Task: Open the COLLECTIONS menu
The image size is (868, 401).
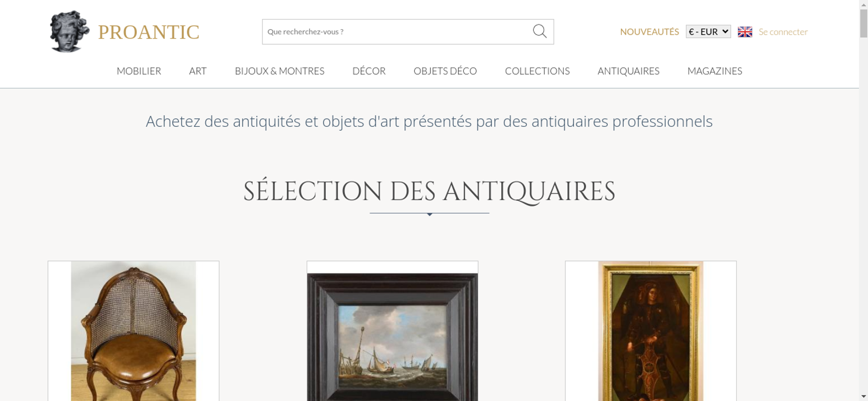Action: click(x=537, y=71)
